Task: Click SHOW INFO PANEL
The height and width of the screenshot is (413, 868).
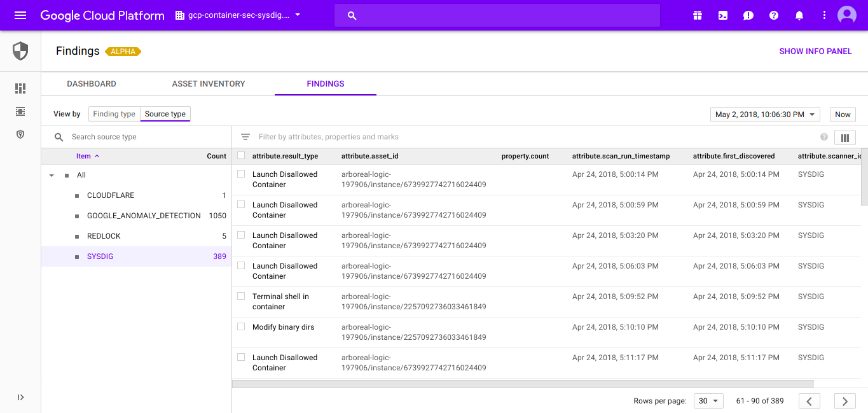Action: coord(815,52)
